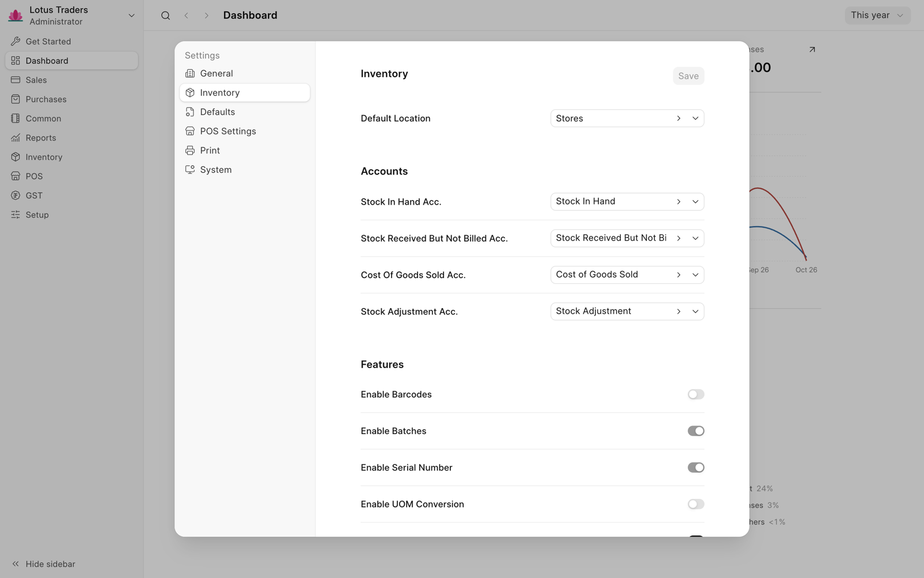Viewport: 924px width, 578px height.
Task: Open link arrow beside Stock Adjustment value
Action: click(x=679, y=312)
